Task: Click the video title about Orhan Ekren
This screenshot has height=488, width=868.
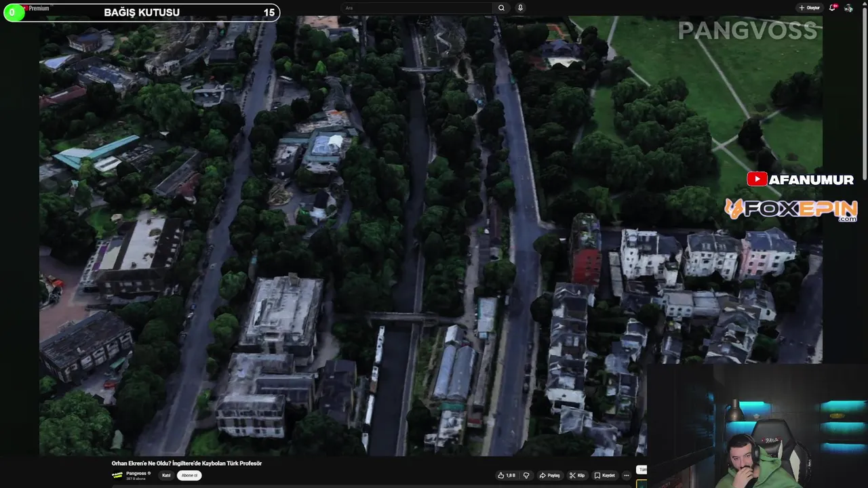Action: [x=186, y=463]
